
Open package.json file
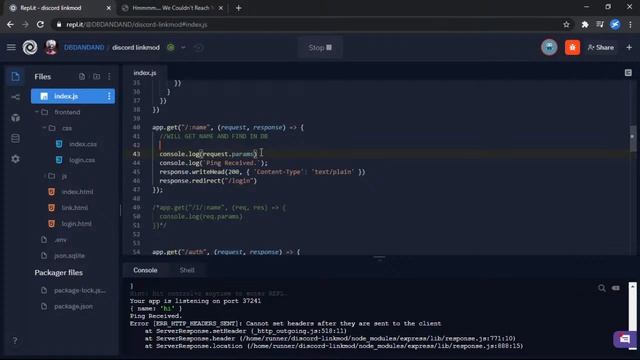point(73,306)
